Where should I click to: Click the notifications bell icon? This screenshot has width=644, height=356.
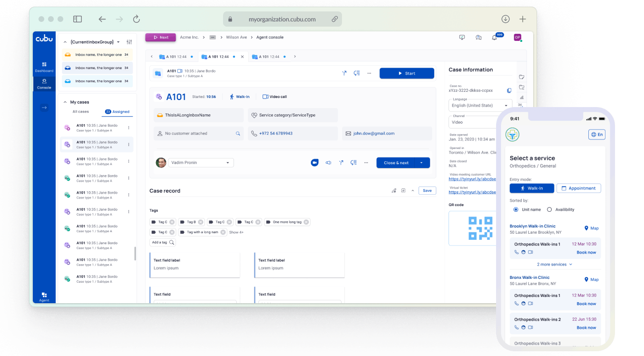pyautogui.click(x=494, y=38)
